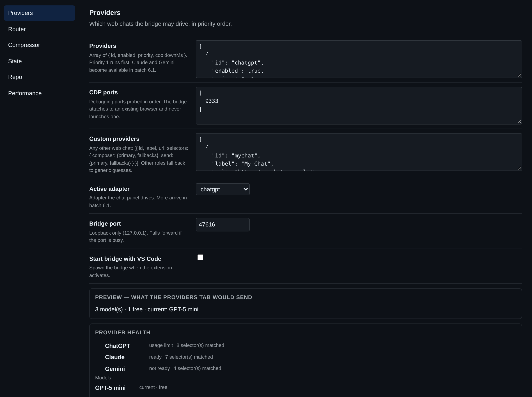Click the '"id": "mychat"' line in Custom providers
Viewport: 532px width, 397px height.
pos(236,156)
